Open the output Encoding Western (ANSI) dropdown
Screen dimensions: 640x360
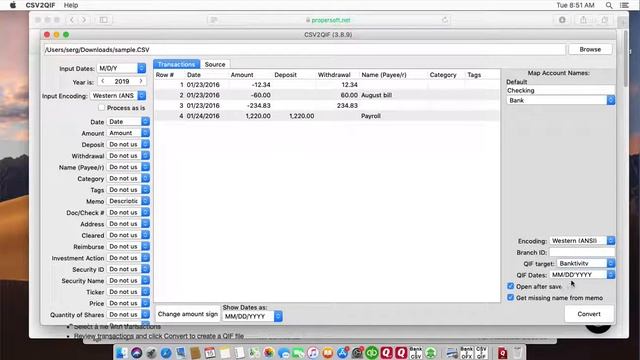click(x=582, y=241)
